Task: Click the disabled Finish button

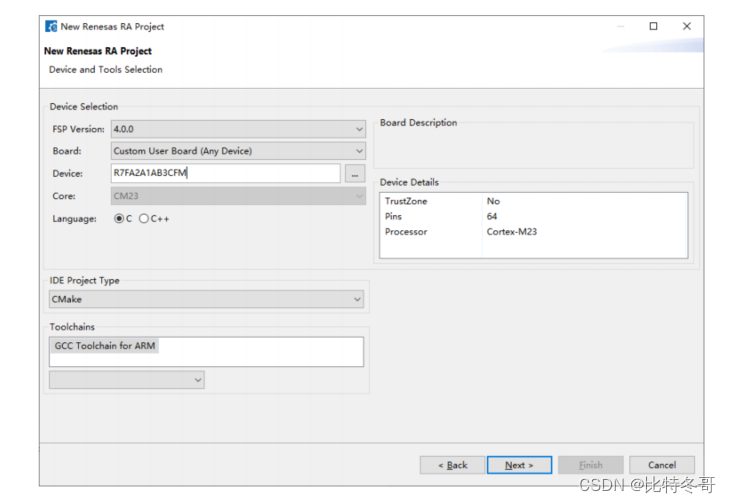Action: 591,465
